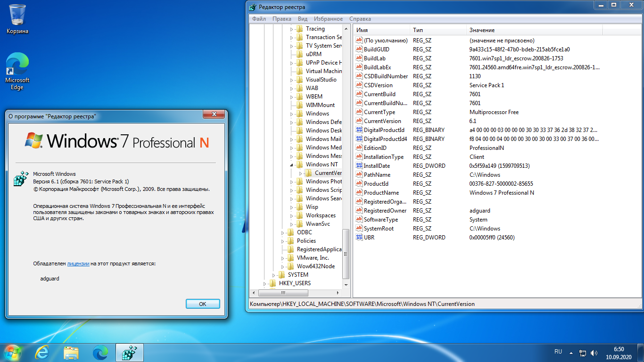
Task: Sort by the Имя column header
Action: click(382, 30)
